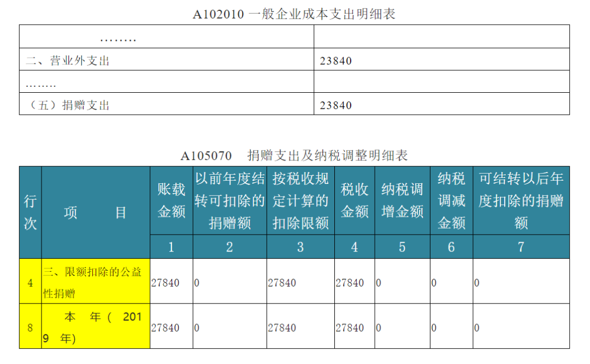Click column number 1 under 账载金额
This screenshot has width=590, height=364.
[x=171, y=247]
